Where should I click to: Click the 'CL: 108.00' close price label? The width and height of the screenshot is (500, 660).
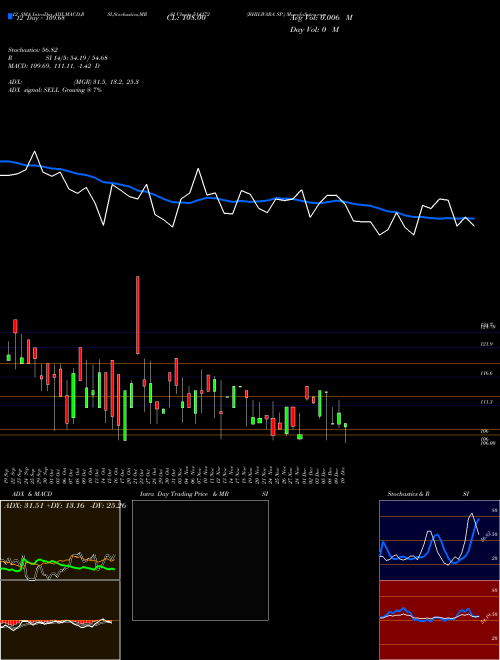186,18
